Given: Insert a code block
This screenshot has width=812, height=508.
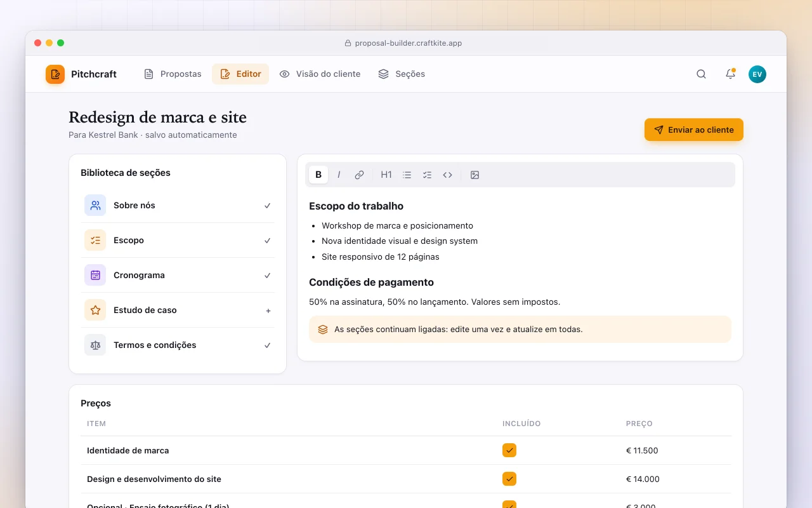Looking at the screenshot, I should 448,175.
